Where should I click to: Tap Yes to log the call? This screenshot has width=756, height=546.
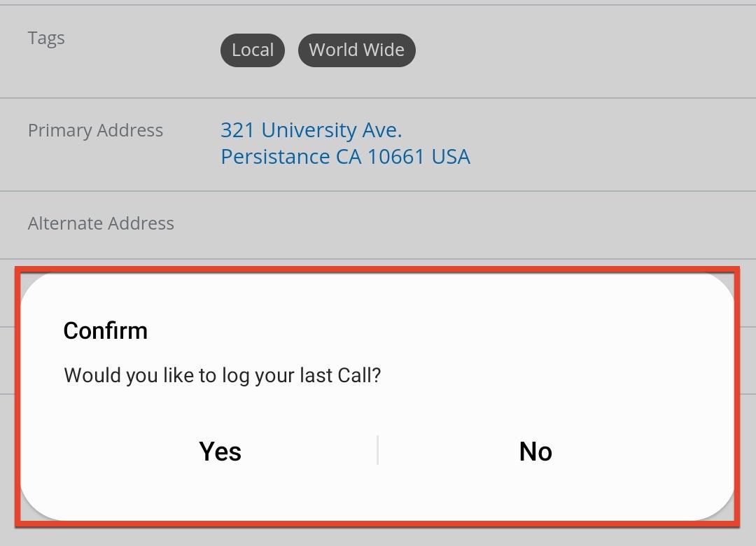[x=220, y=451]
